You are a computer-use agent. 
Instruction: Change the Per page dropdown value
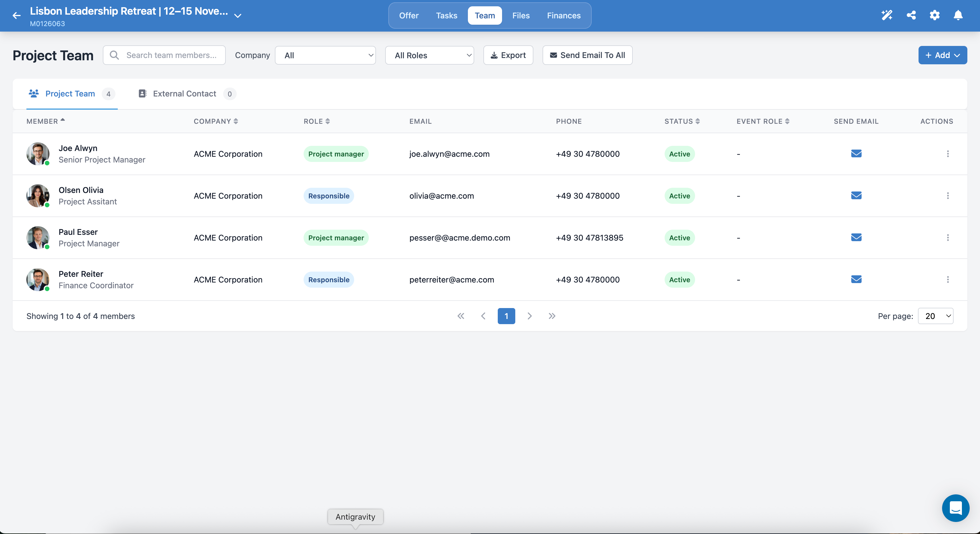coord(935,316)
